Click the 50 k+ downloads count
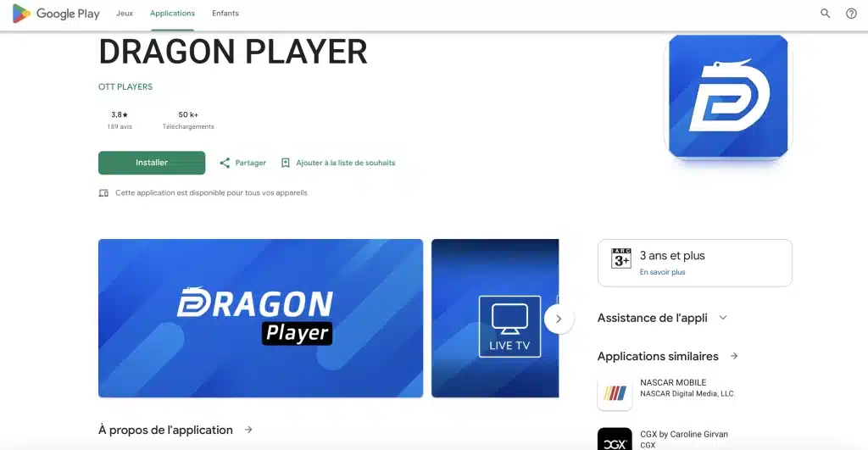868x450 pixels. [x=188, y=114]
